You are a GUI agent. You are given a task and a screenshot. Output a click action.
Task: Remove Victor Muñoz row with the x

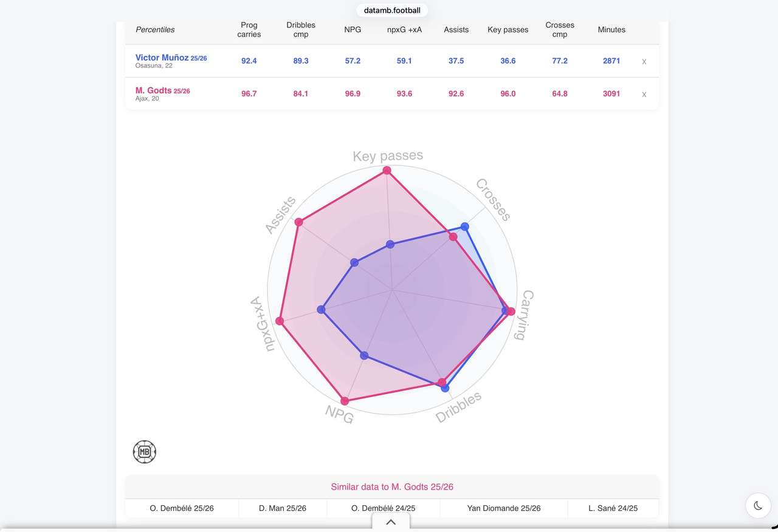(644, 61)
